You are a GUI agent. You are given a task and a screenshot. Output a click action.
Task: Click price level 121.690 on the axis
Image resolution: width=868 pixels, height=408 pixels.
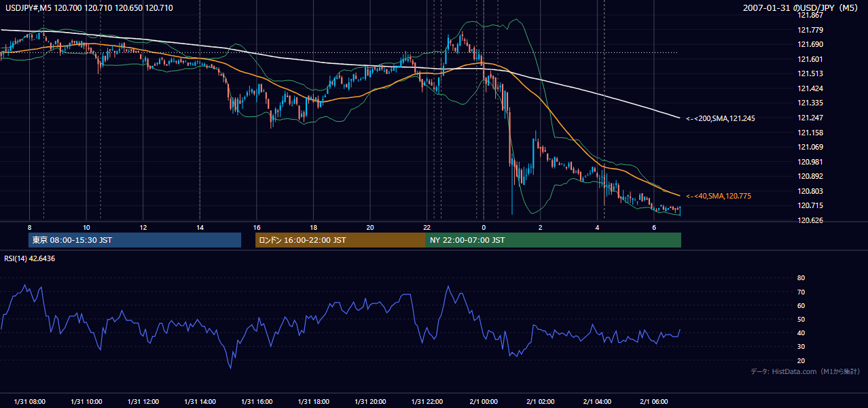click(811, 44)
